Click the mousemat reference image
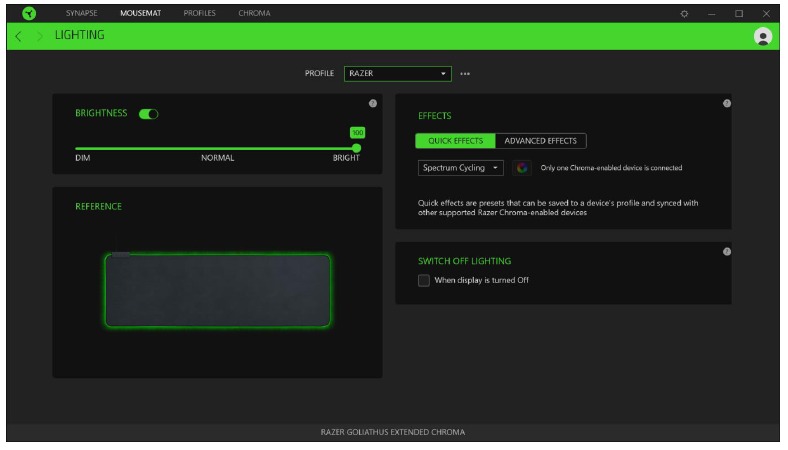Image resolution: width=788 pixels, height=450 pixels. coord(218,291)
